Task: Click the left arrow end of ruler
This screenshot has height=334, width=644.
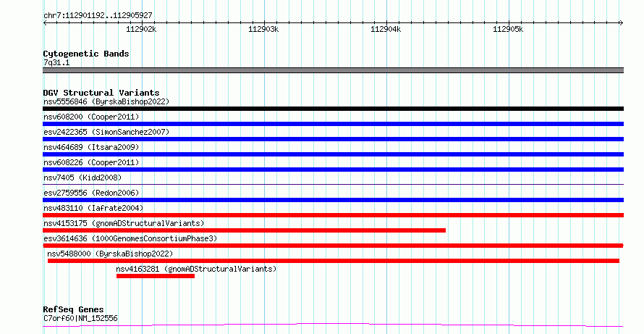Action: coord(45,23)
